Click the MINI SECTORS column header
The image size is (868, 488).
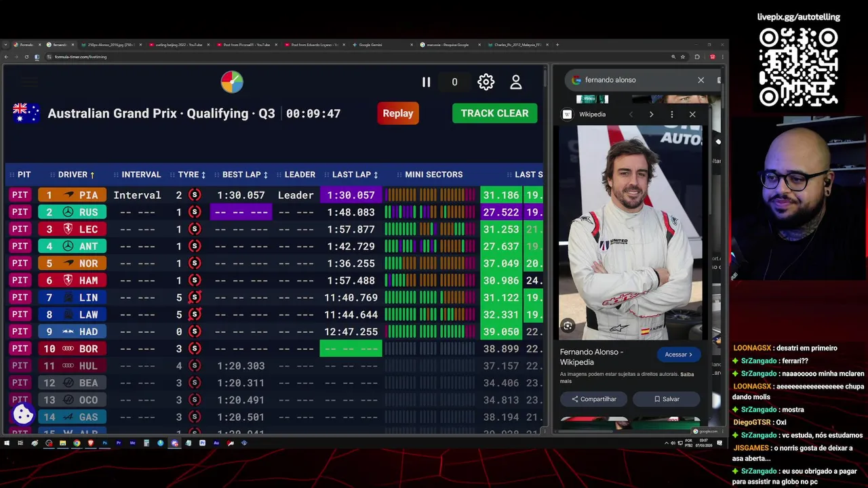point(429,174)
